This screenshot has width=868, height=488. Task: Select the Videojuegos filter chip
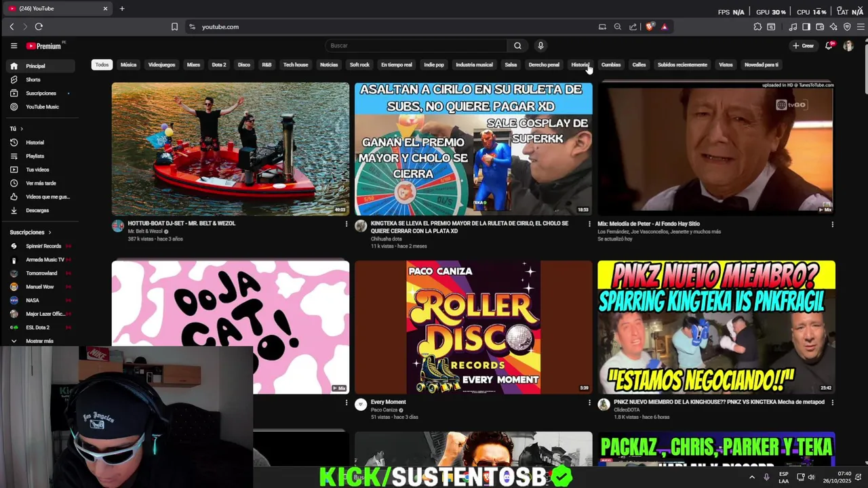[x=161, y=64]
